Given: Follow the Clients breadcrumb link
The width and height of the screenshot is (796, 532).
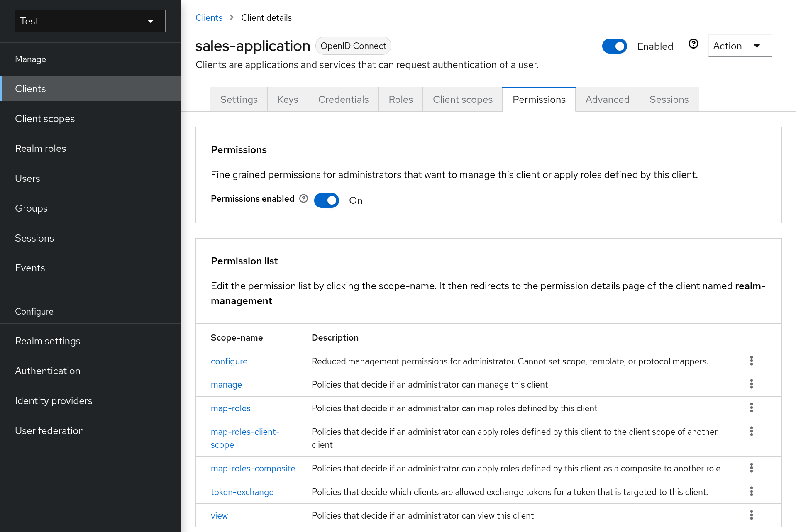Looking at the screenshot, I should pos(209,17).
